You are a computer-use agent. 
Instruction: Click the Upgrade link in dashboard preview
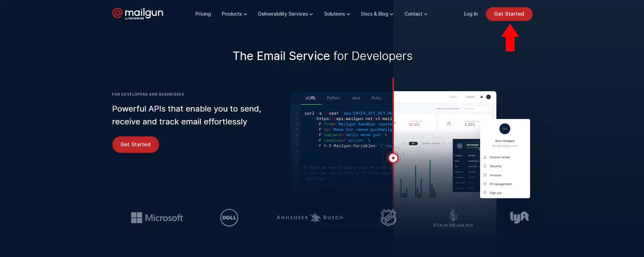coord(453,97)
